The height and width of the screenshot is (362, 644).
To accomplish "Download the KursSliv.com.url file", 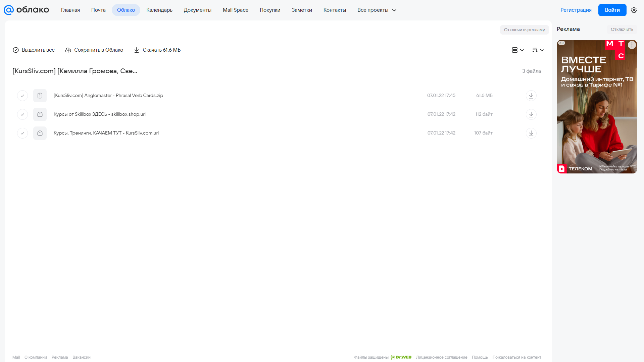I will tap(531, 133).
